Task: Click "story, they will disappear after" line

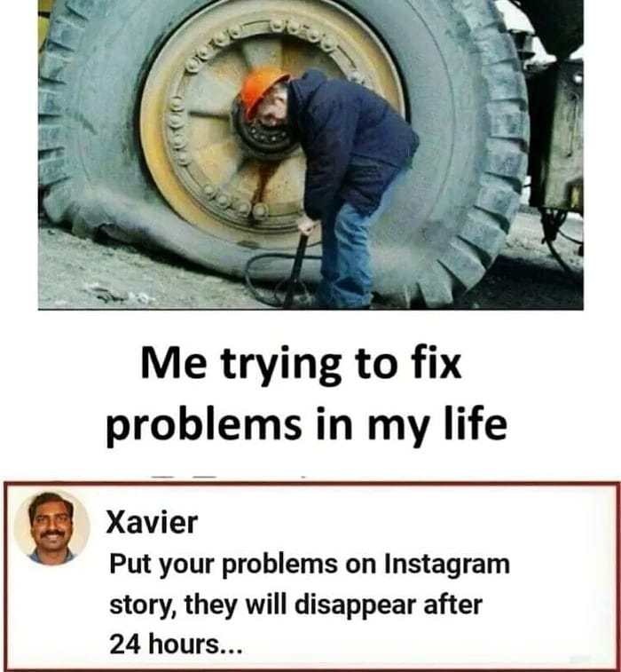Action: 296,605
